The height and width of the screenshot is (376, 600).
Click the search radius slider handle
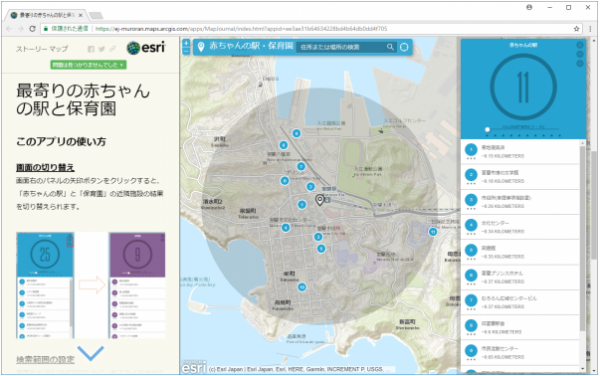tap(487, 130)
